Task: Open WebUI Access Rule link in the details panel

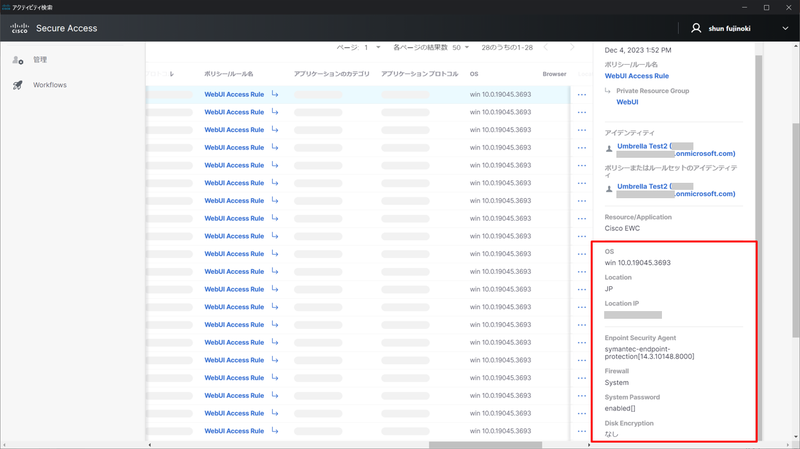Action: pyautogui.click(x=637, y=76)
